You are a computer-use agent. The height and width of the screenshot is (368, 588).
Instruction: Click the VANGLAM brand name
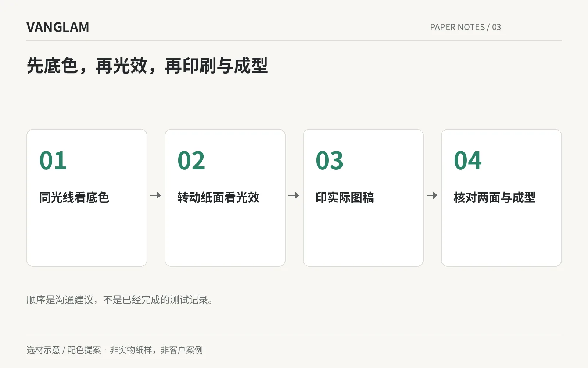(58, 27)
